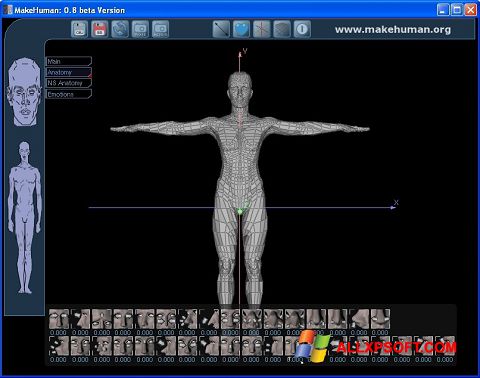
Task: Toggle the red axis cross icon
Action: (x=262, y=29)
